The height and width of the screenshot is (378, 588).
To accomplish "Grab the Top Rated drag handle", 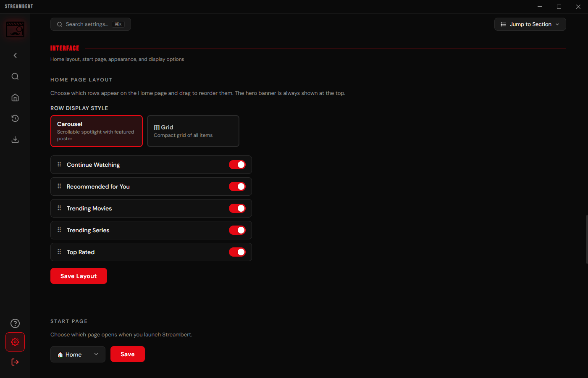I will pyautogui.click(x=59, y=252).
